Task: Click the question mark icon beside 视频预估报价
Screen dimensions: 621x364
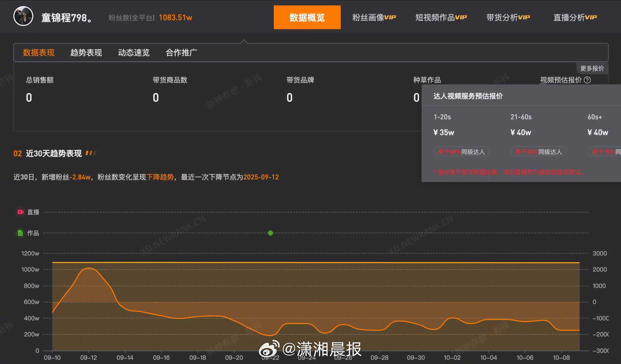Action: click(x=587, y=80)
